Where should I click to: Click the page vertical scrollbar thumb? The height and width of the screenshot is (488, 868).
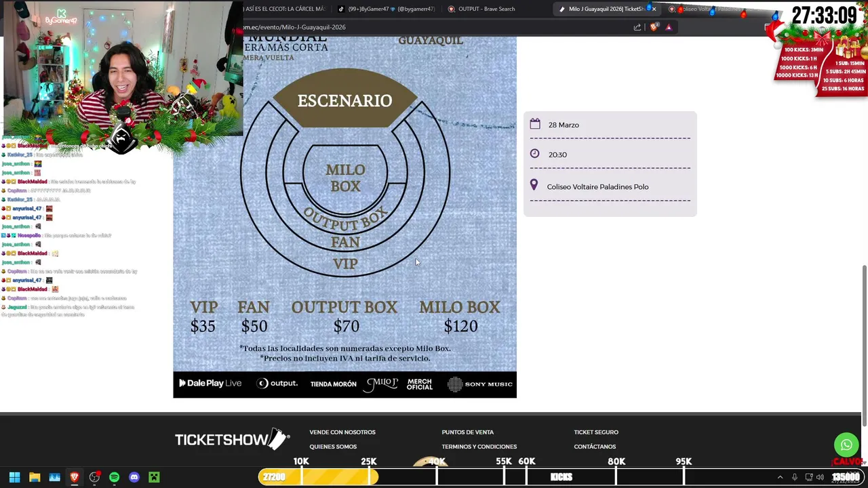point(864,345)
